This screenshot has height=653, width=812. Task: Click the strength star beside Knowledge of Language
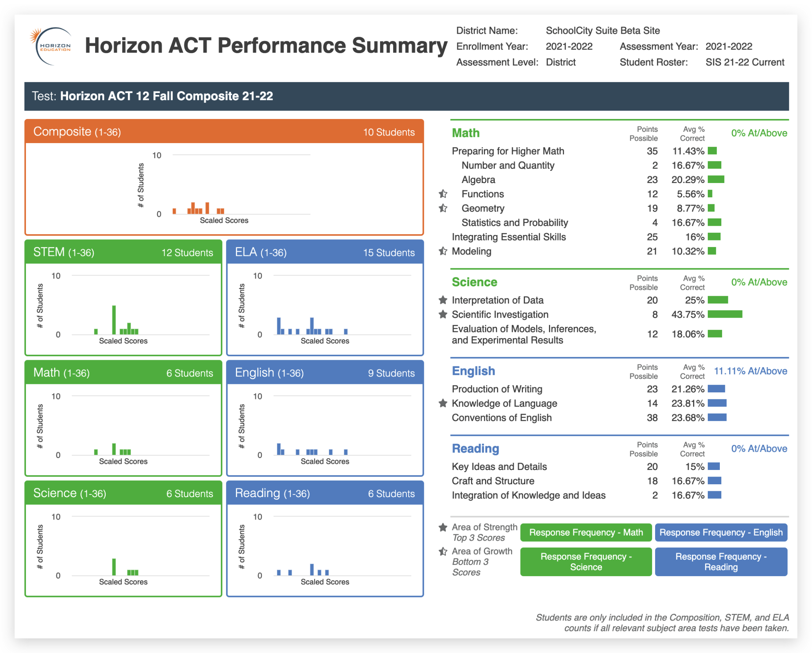point(443,403)
